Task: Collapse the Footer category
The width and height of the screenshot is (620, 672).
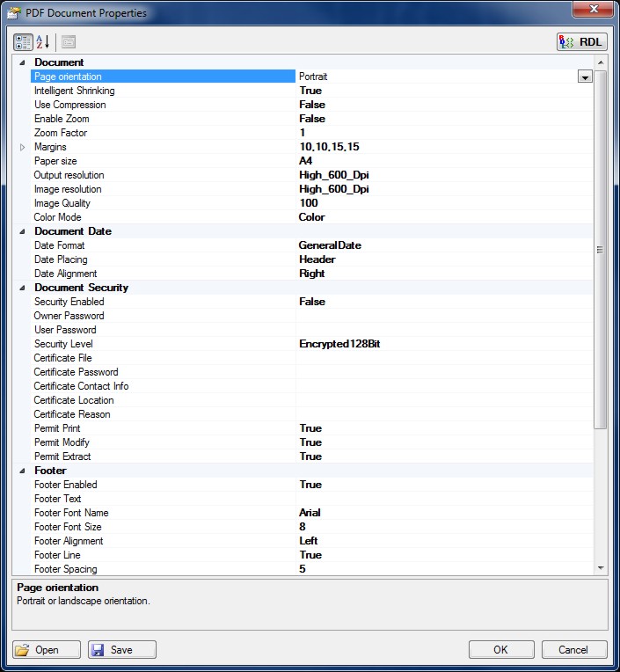Action: click(23, 471)
